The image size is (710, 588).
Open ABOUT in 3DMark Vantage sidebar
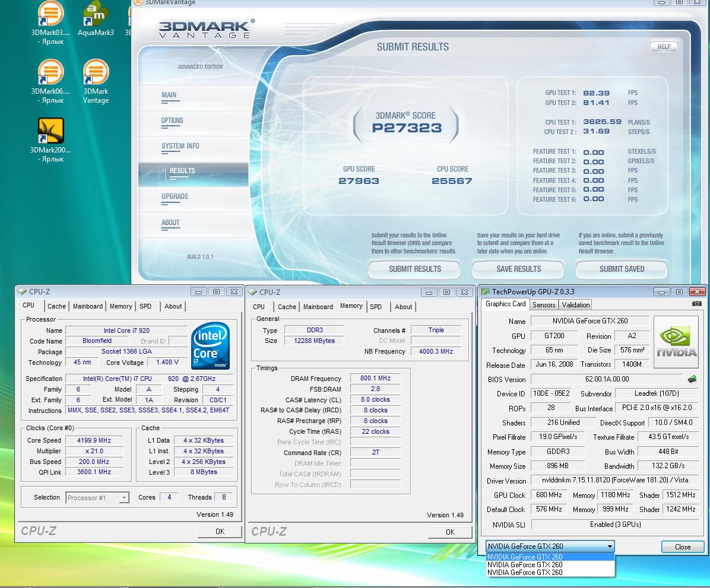click(170, 223)
